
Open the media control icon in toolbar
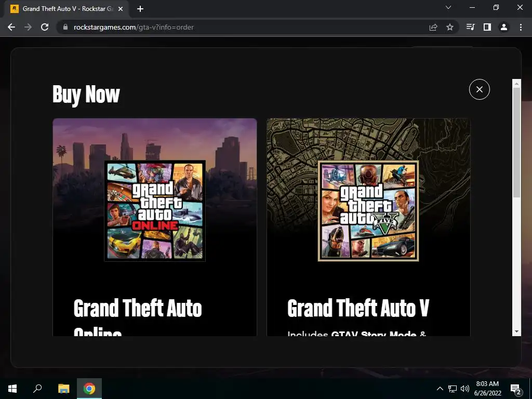pyautogui.click(x=471, y=27)
